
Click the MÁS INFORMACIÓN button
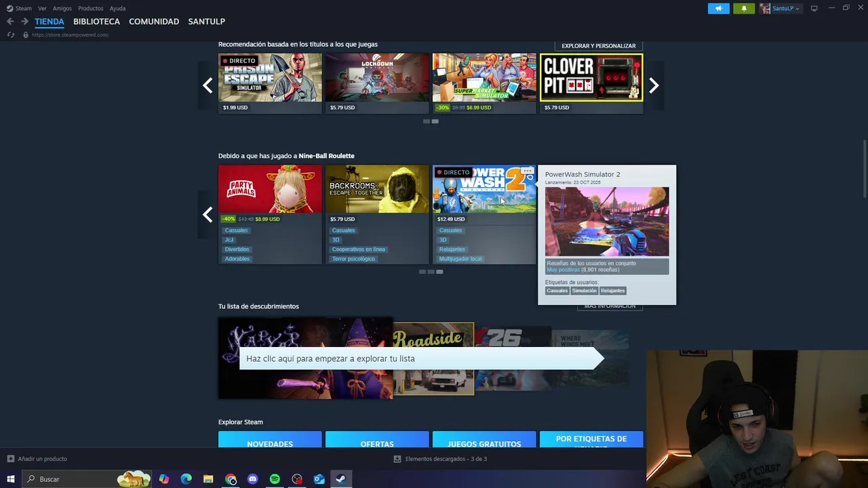point(610,307)
